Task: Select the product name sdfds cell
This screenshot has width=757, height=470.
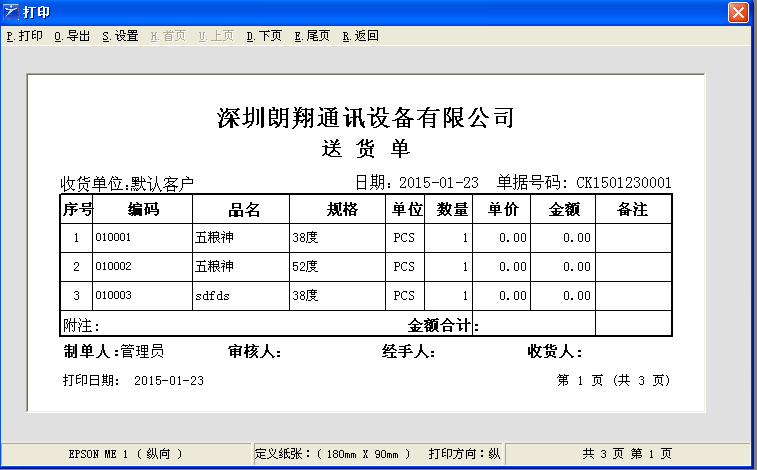Action: (x=213, y=296)
